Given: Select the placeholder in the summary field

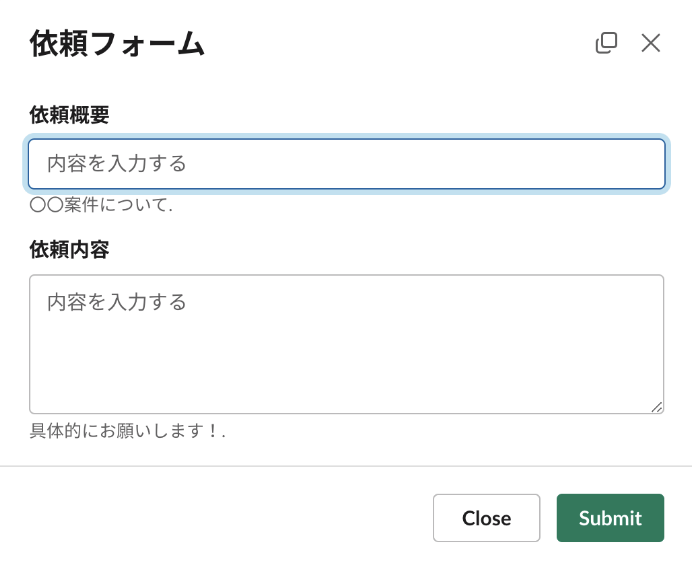Looking at the screenshot, I should pyautogui.click(x=117, y=164).
